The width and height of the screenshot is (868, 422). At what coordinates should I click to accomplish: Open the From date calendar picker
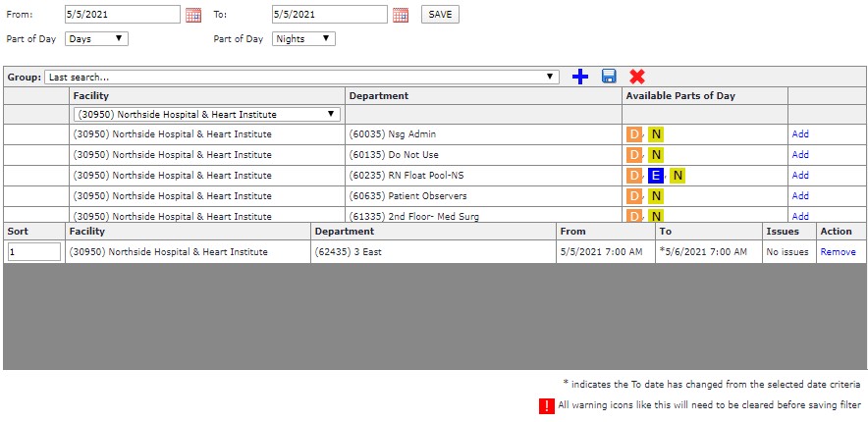point(192,15)
